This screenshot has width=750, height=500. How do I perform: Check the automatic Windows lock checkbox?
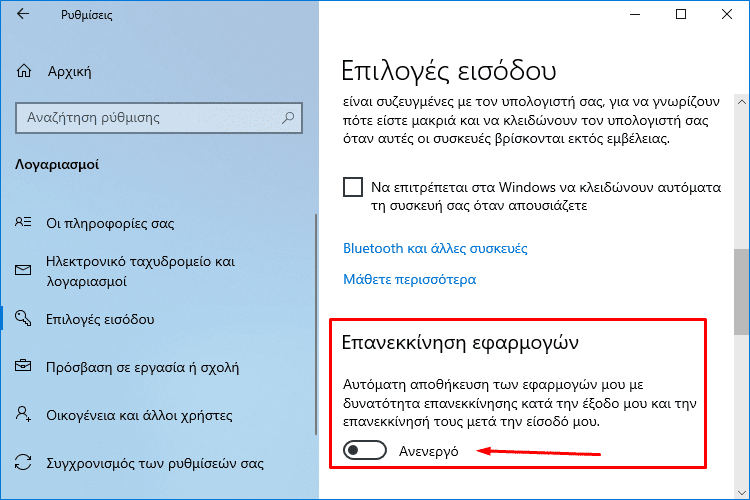pos(353,187)
